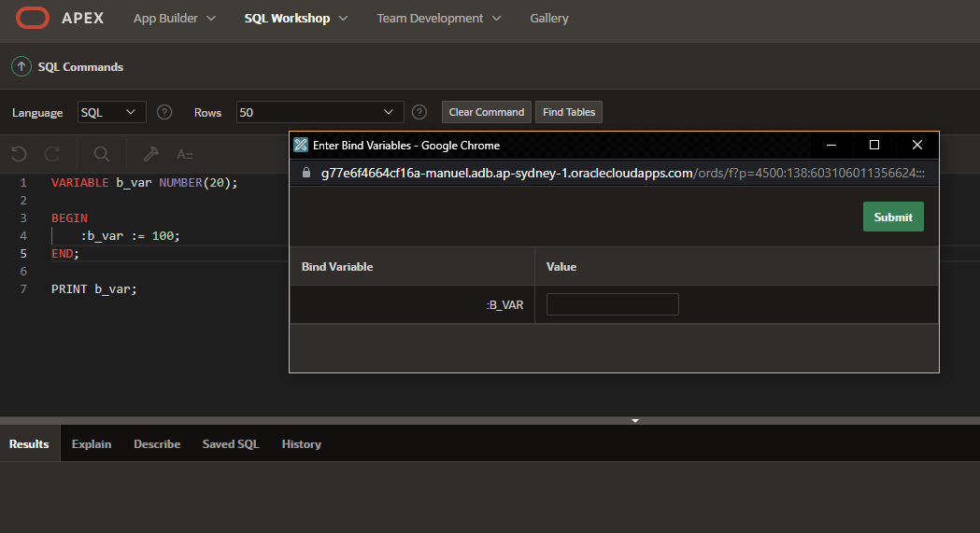Open the Rows help question icon

point(419,112)
